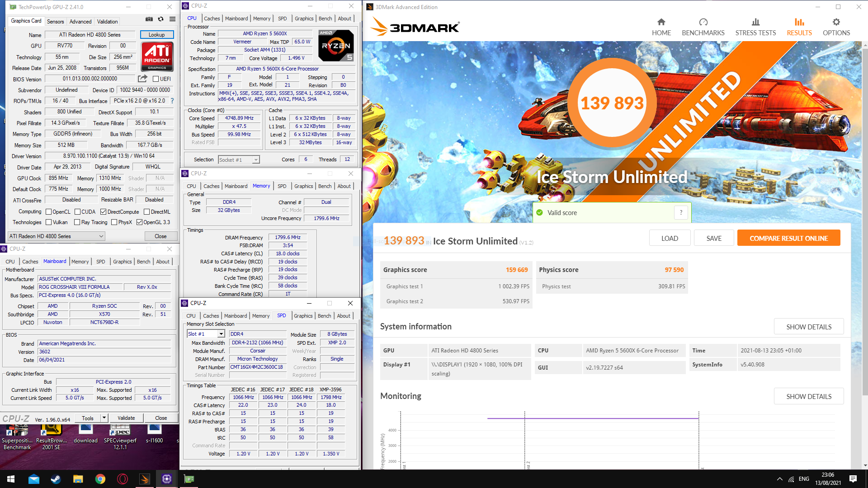Toggle the OpenCL checkbox
The width and height of the screenshot is (868, 488).
click(x=49, y=211)
